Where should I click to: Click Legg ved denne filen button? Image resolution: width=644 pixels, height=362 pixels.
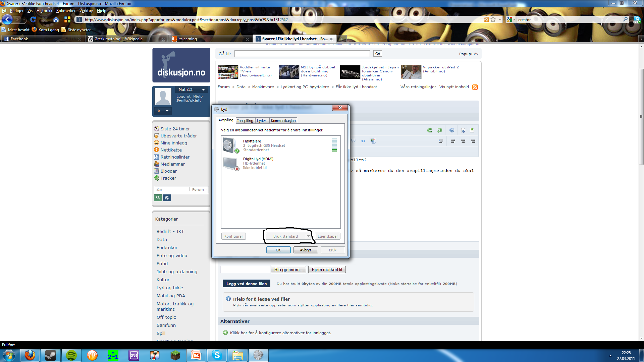coord(247,284)
